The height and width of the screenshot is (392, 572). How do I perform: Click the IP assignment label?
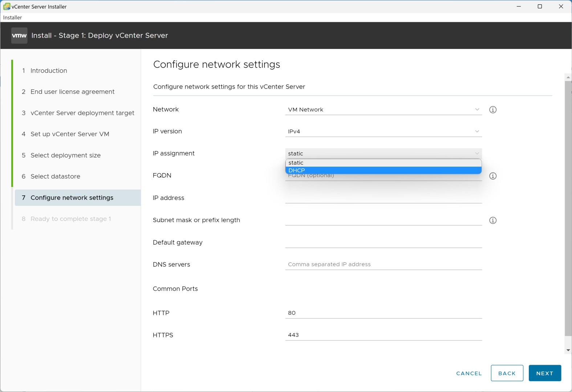click(x=174, y=154)
